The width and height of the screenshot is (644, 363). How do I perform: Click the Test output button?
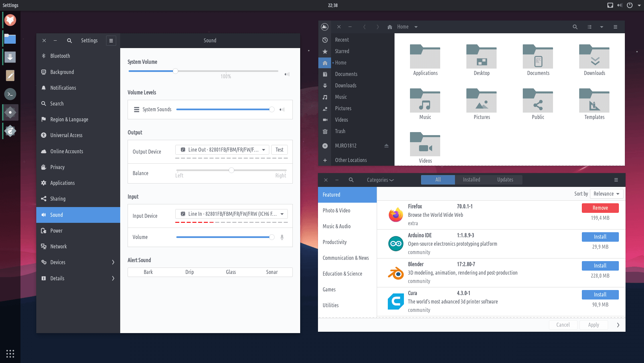(x=279, y=150)
